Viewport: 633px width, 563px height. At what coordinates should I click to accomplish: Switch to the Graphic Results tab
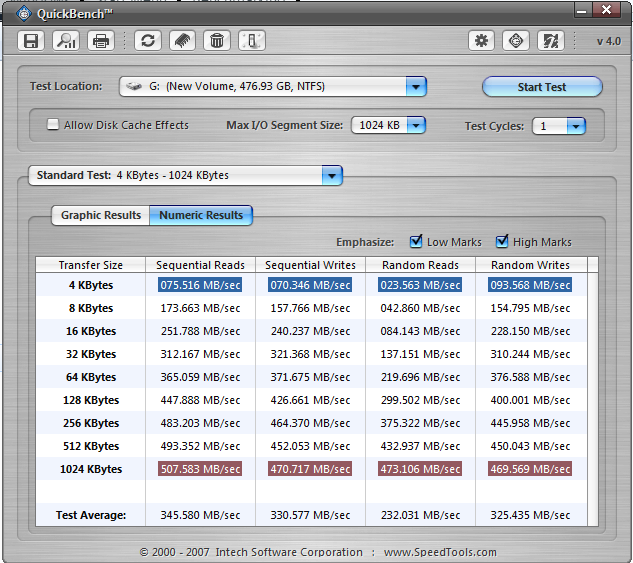(x=100, y=215)
